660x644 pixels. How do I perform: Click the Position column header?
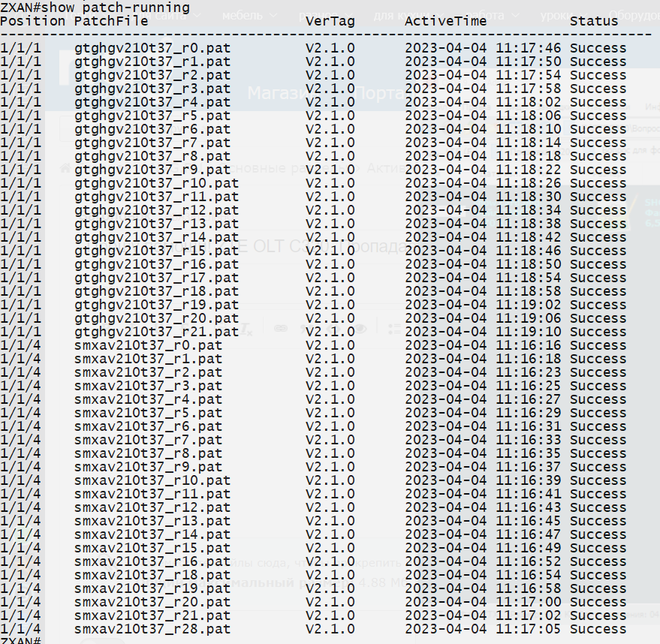click(x=32, y=21)
